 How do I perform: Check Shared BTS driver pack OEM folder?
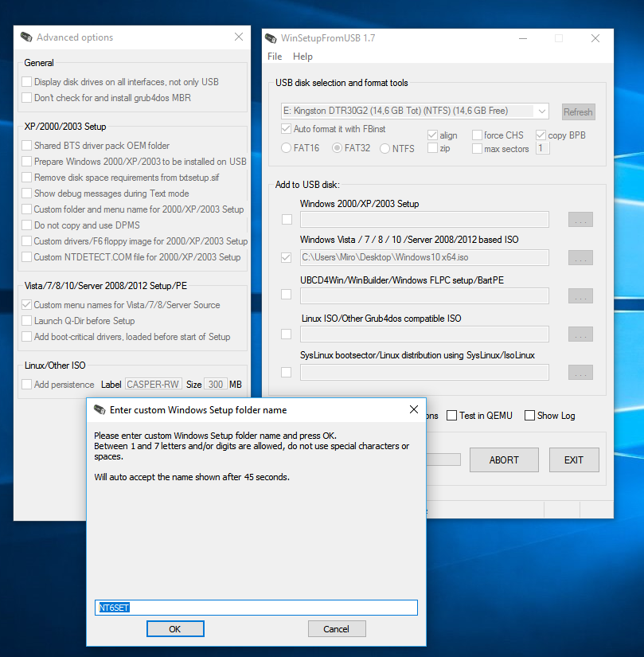click(x=26, y=146)
